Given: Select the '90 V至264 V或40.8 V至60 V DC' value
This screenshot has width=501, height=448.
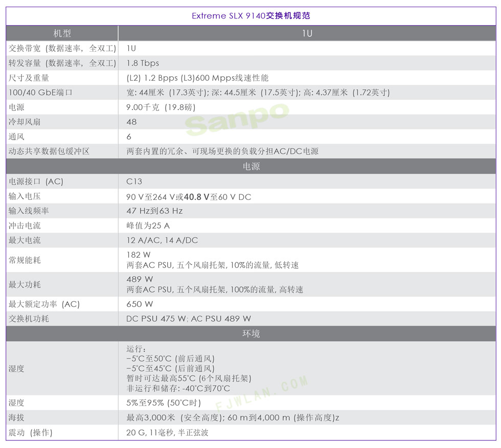Looking at the screenshot, I should (189, 197).
